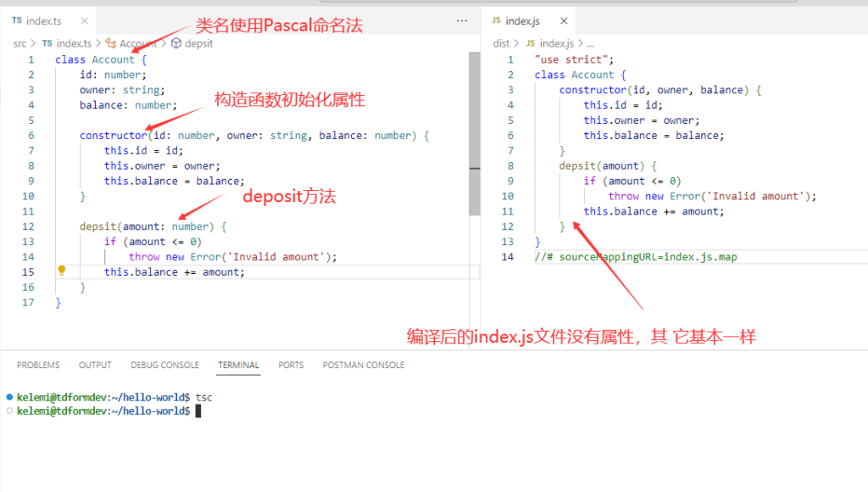This screenshot has width=868, height=492.
Task: Open the editor More Actions ellipsis
Action: pos(462,20)
